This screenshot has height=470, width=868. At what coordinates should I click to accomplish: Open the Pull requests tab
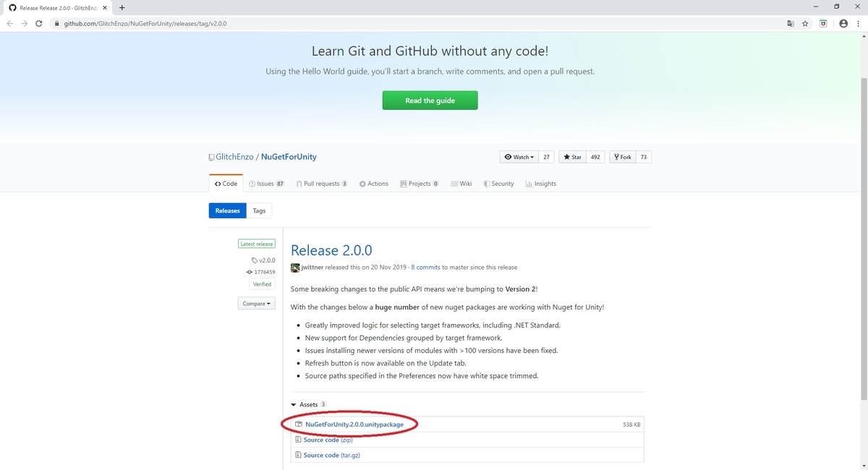(321, 184)
